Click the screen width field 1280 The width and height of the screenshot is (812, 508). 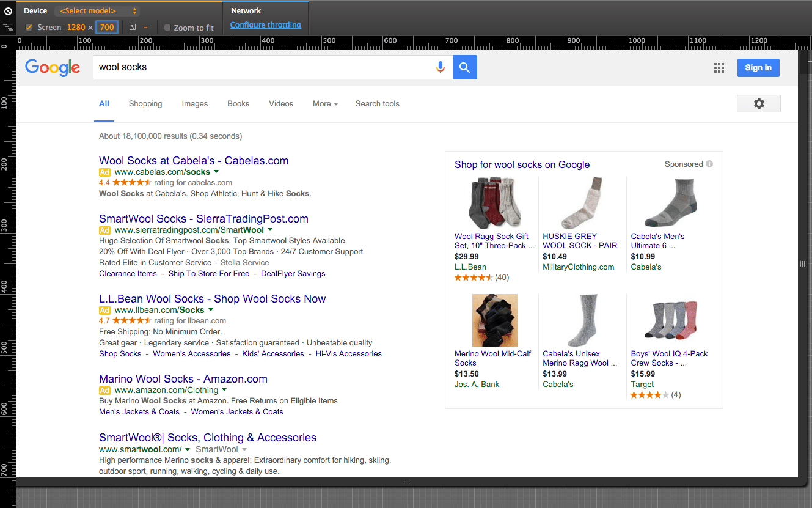point(76,28)
